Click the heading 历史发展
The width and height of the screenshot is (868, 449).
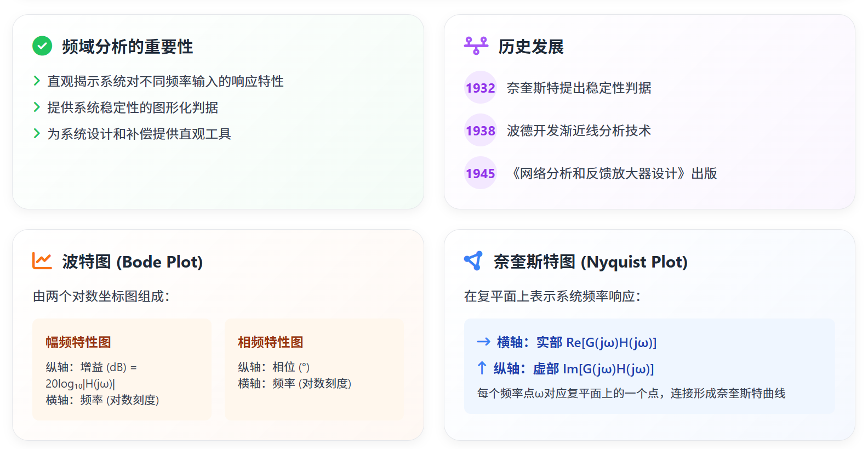click(531, 47)
